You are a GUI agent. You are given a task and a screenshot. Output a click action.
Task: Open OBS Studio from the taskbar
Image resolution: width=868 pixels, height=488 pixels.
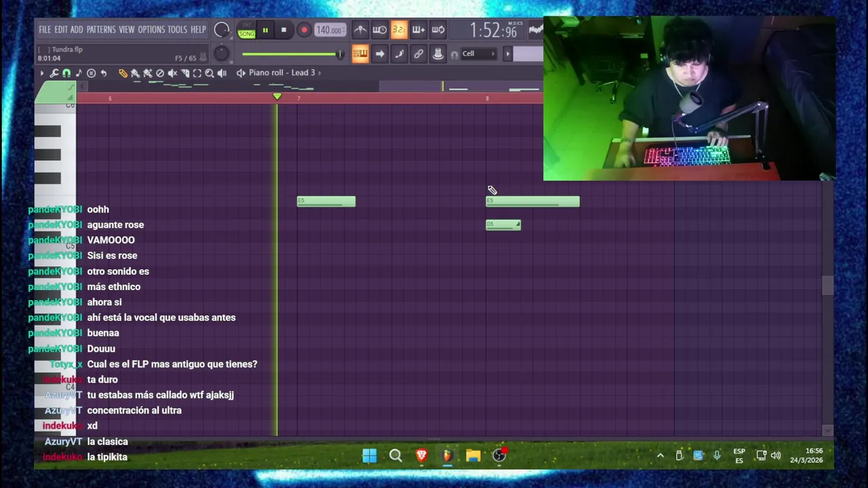pos(499,455)
